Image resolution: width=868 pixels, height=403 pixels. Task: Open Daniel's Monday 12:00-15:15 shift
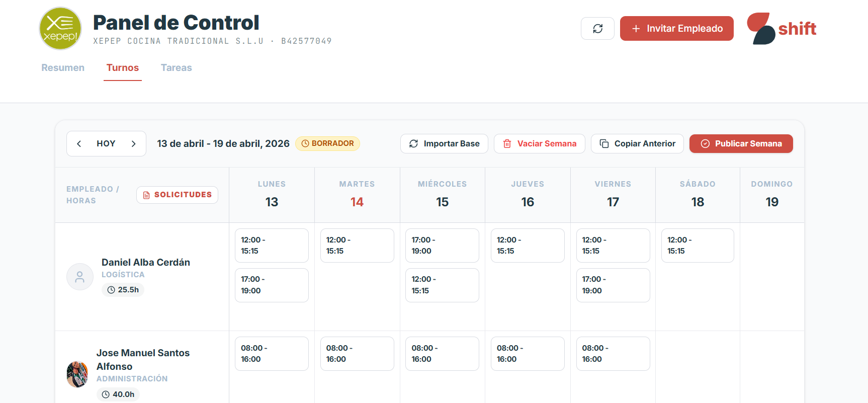click(272, 246)
